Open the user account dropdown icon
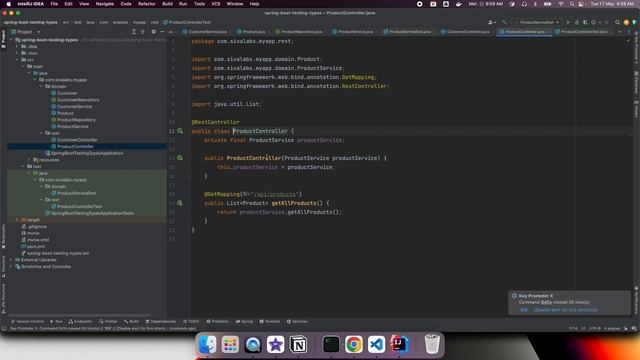The height and width of the screenshot is (360, 640). coord(492,22)
